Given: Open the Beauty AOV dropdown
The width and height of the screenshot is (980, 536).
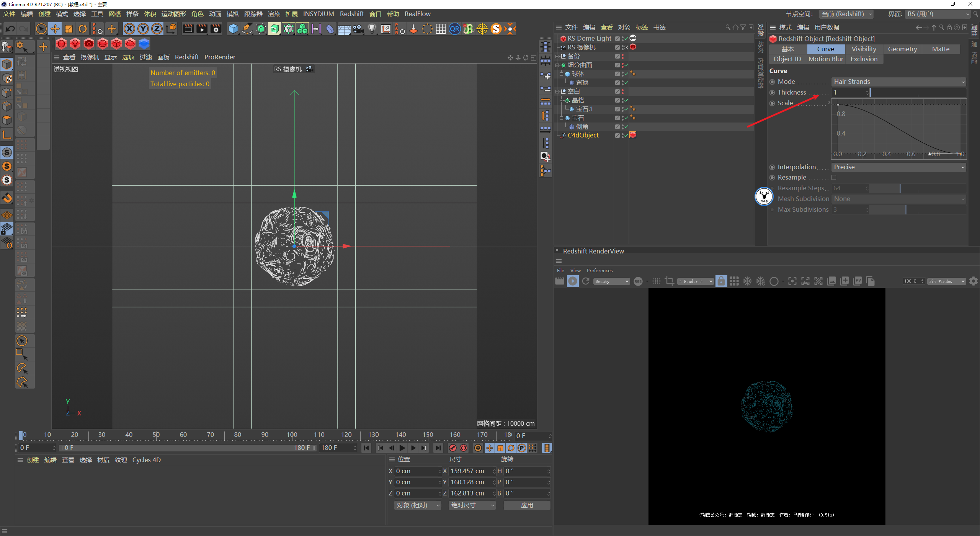Looking at the screenshot, I should [611, 281].
